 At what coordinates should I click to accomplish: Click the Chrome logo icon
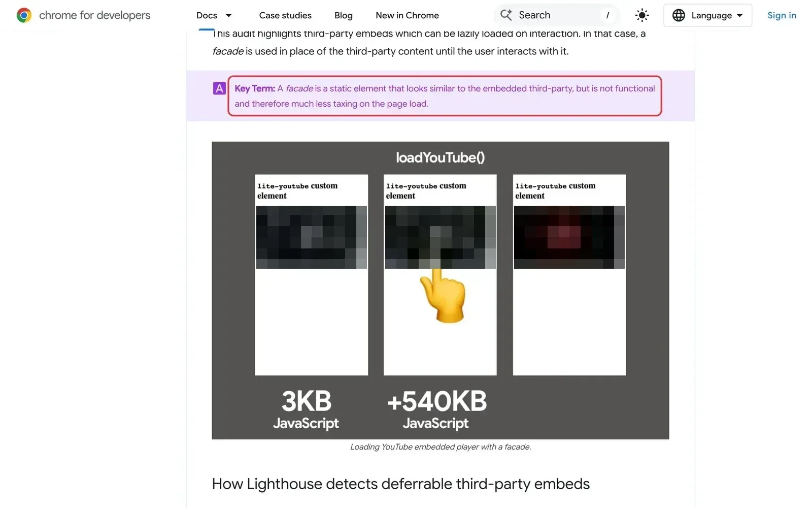click(24, 15)
